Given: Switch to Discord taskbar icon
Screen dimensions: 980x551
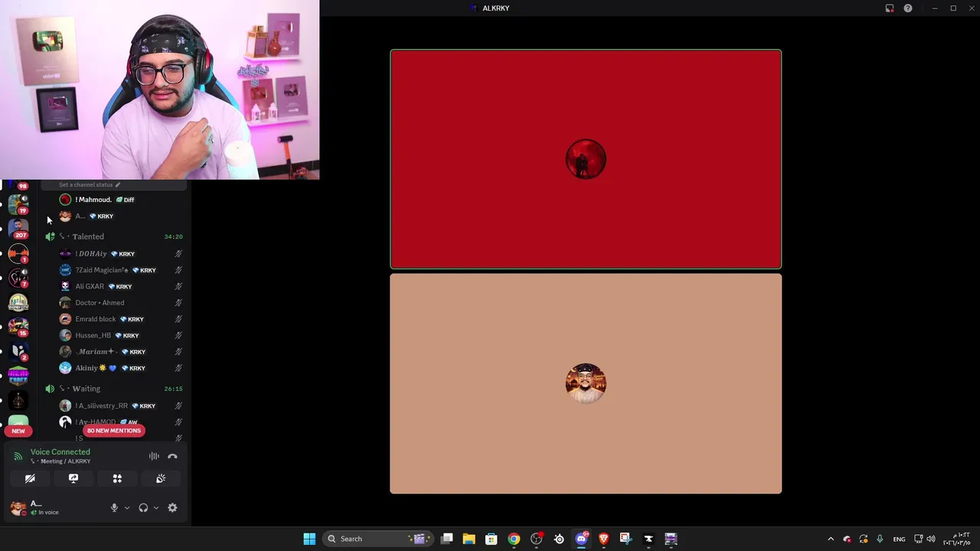Looking at the screenshot, I should click(x=581, y=539).
